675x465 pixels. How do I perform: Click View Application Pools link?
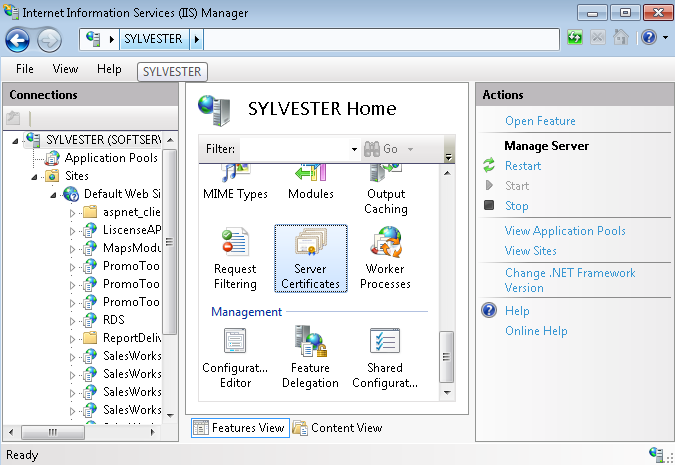point(565,231)
